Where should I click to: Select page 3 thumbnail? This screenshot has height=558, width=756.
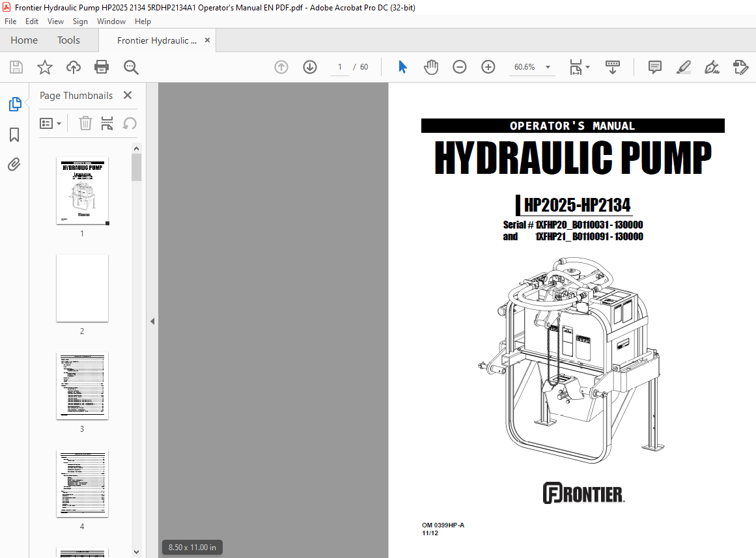(x=83, y=386)
